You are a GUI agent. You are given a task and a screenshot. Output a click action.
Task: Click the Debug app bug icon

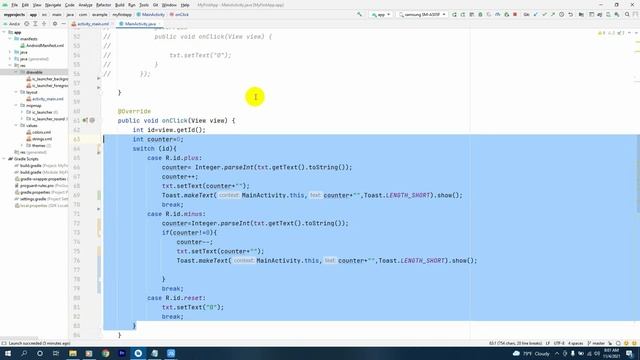pyautogui.click(x=480, y=14)
